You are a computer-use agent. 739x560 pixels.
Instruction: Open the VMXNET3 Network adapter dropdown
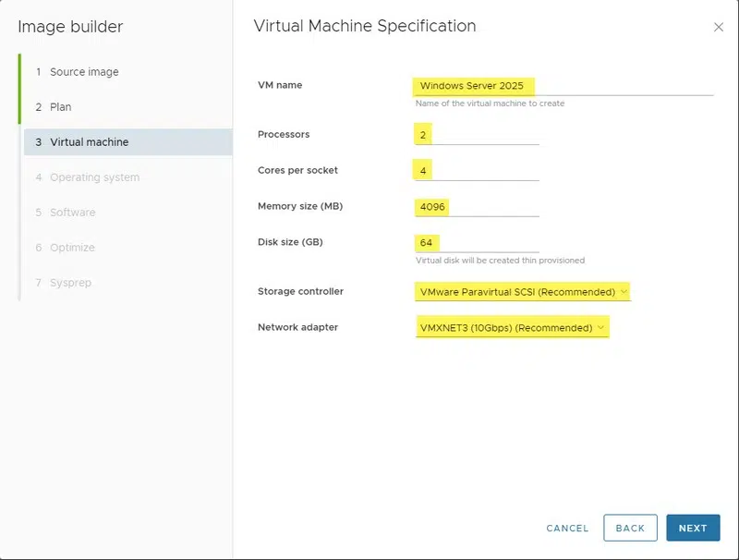[512, 328]
